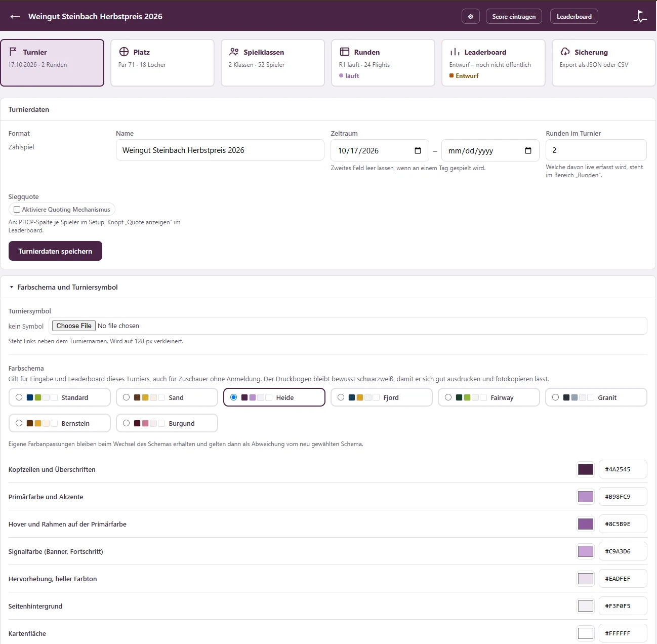The height and width of the screenshot is (644, 657).
Task: Click the Runden table icon
Action: (345, 52)
